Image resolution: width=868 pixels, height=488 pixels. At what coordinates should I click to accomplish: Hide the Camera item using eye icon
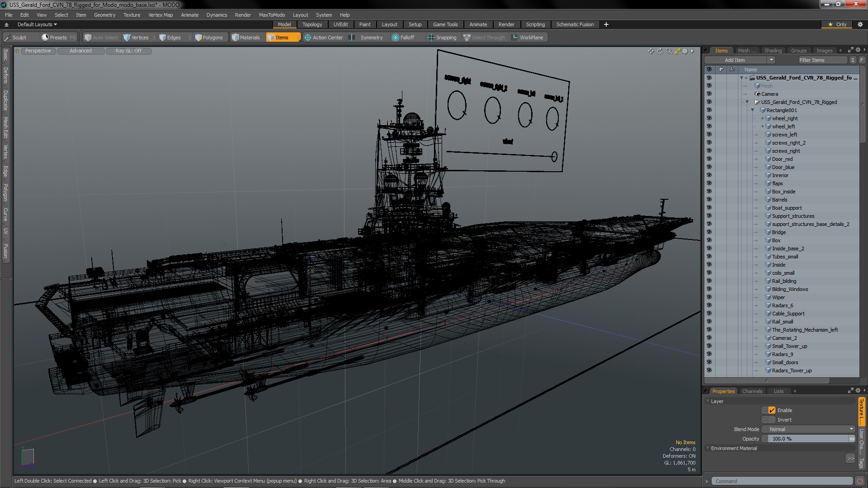(x=709, y=94)
